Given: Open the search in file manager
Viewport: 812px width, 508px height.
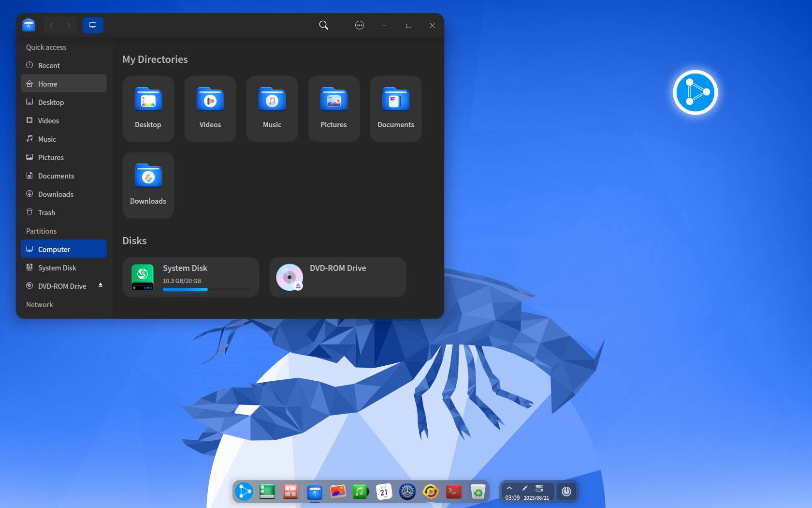Looking at the screenshot, I should pyautogui.click(x=323, y=25).
